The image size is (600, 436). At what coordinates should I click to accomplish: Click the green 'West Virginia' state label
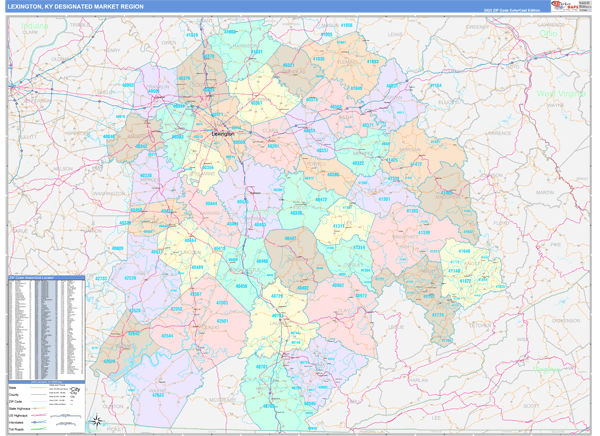(561, 93)
